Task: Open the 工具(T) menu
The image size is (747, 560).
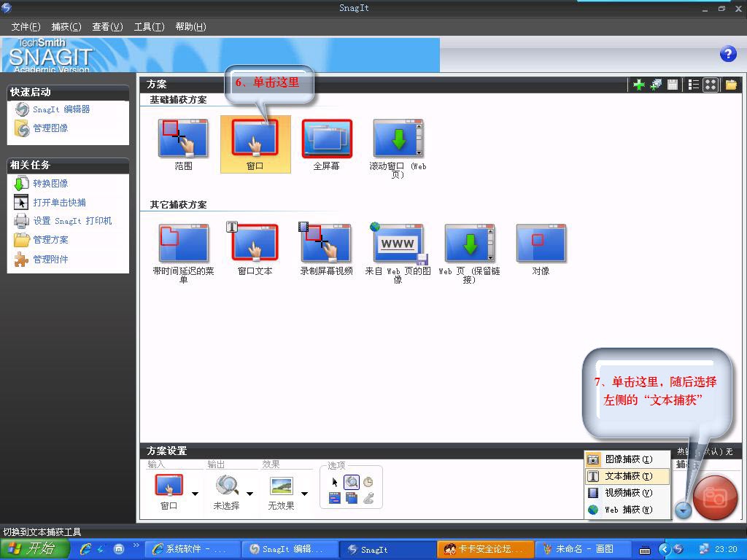Action: click(149, 27)
